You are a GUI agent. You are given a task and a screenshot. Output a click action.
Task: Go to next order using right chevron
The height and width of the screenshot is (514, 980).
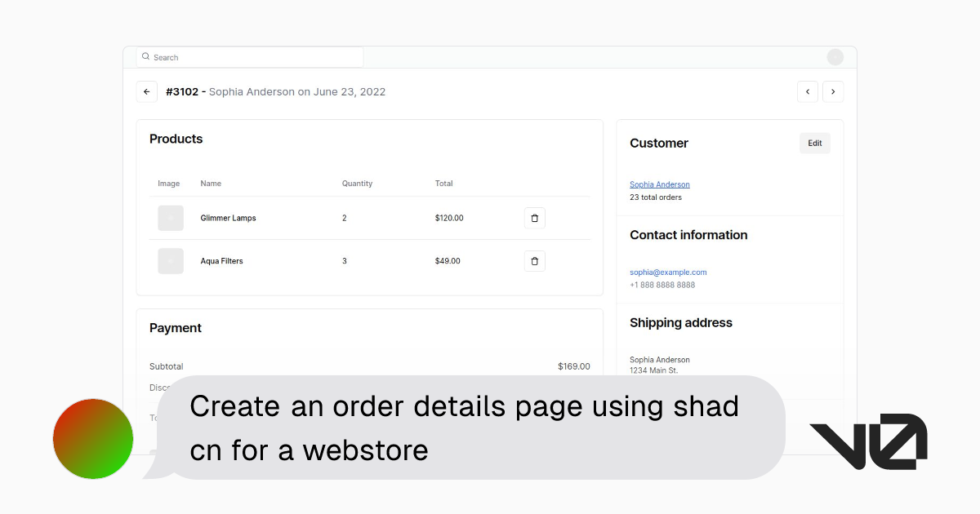point(833,91)
